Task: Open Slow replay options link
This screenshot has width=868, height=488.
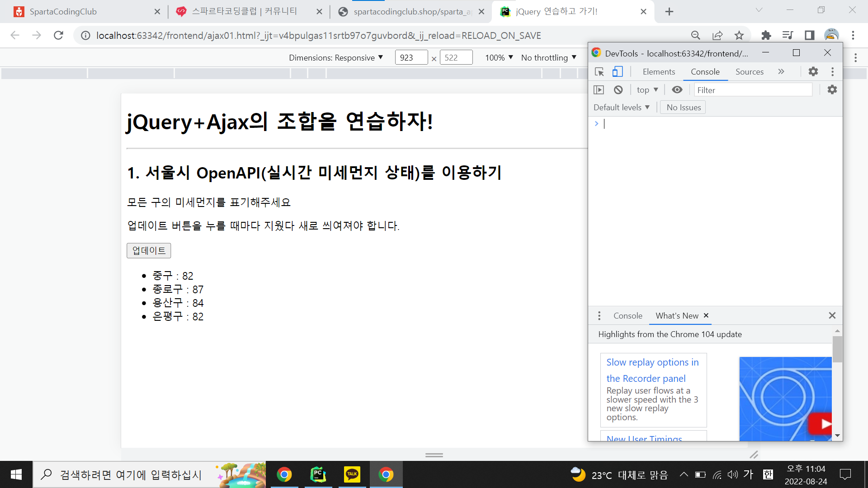Action: click(x=652, y=370)
